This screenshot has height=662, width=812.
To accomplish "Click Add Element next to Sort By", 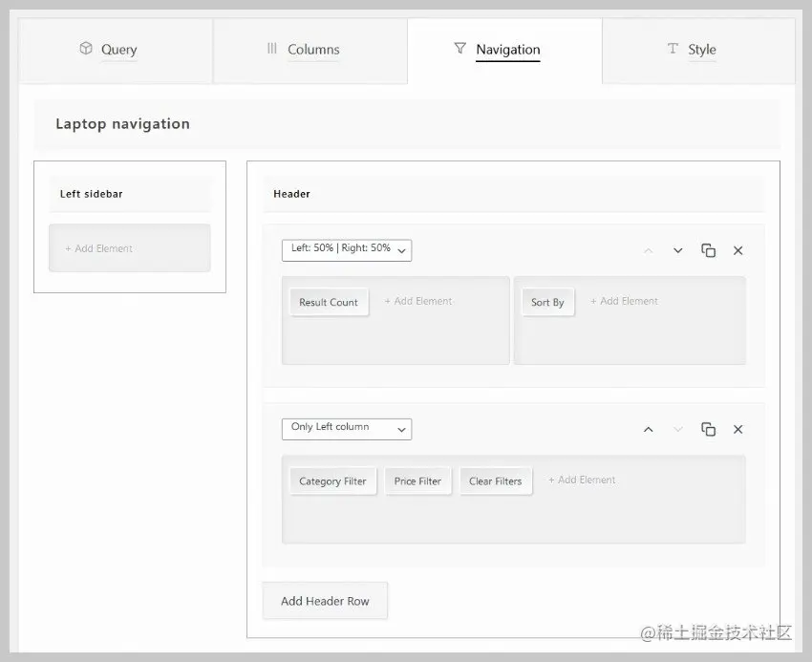I will pos(624,300).
